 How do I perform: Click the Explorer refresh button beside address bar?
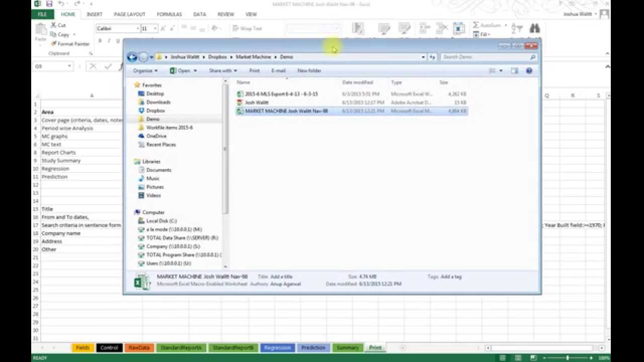432,57
